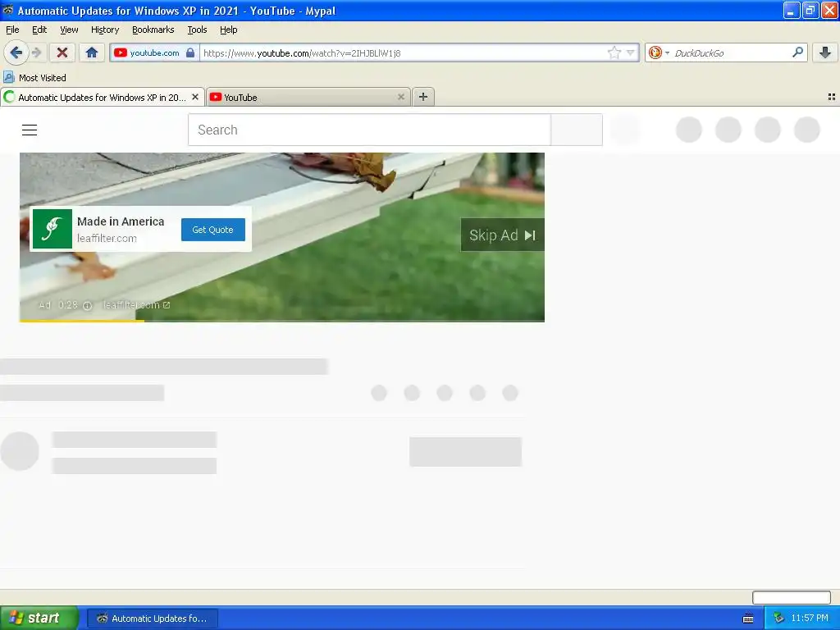
Task: Click the system tray network icon
Action: click(778, 618)
